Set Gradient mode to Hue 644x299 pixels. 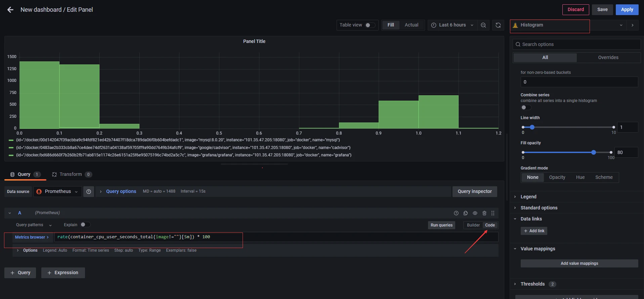[581, 178]
